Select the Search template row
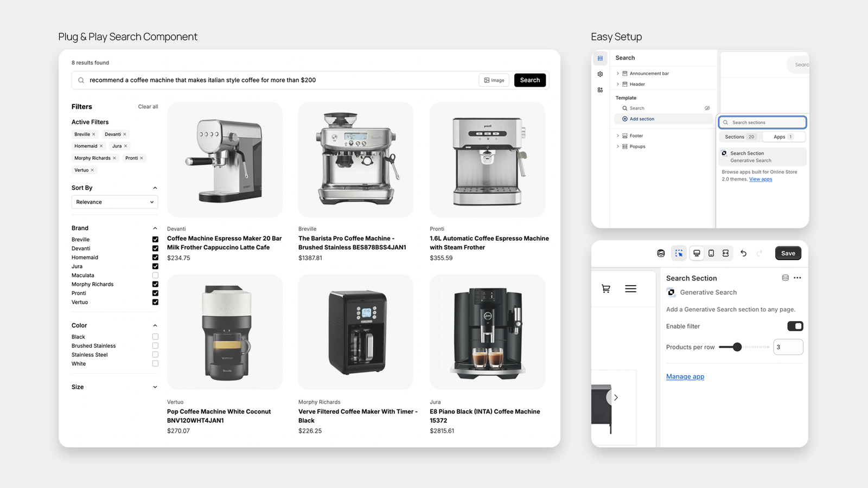The height and width of the screenshot is (488, 868). point(663,108)
